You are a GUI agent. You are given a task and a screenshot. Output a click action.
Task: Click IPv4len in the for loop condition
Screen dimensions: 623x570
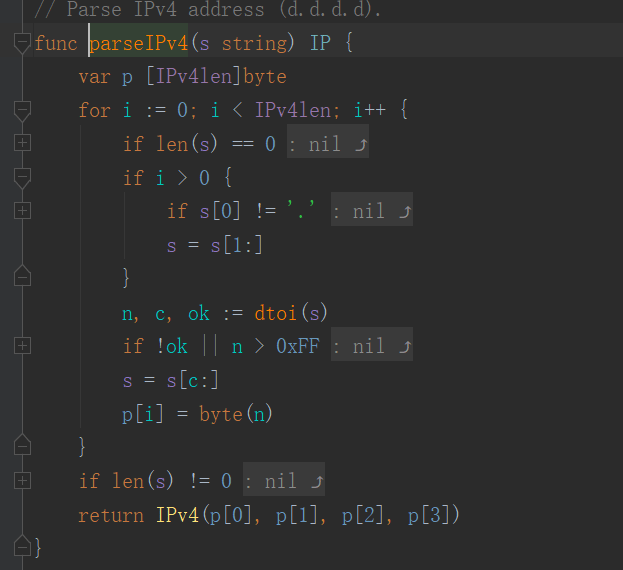coord(293,110)
